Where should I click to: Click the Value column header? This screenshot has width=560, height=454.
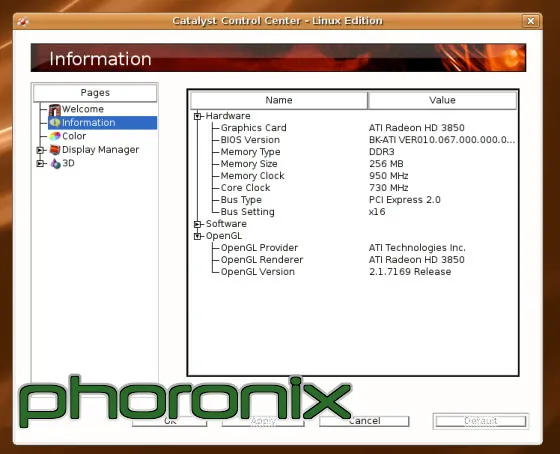tap(442, 100)
